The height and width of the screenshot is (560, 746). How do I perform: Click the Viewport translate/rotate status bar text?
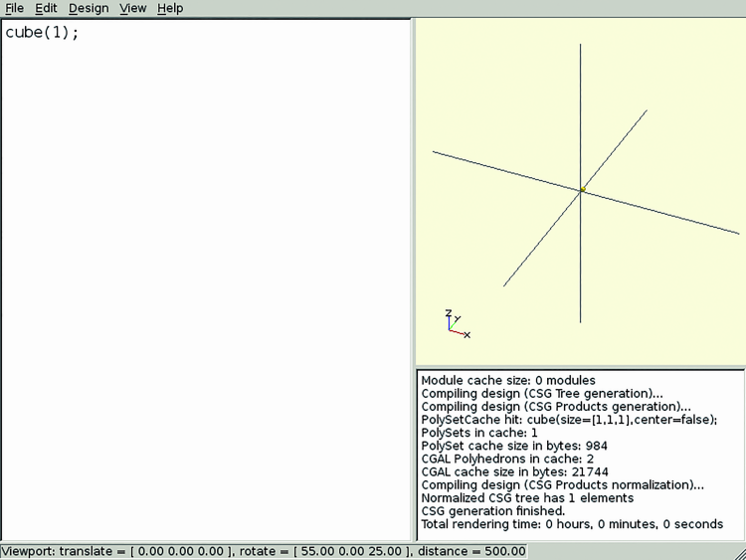264,551
